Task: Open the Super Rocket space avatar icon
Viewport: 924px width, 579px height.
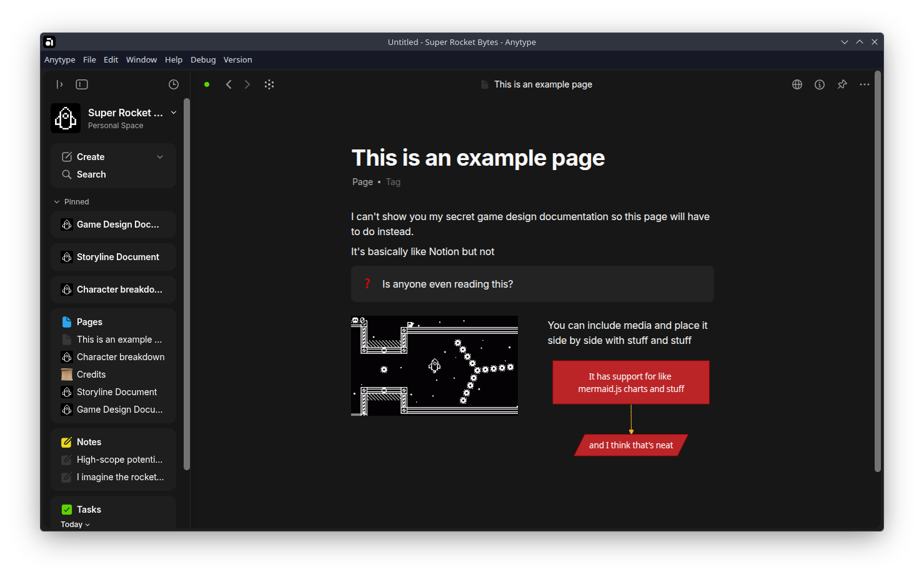Action: pyautogui.click(x=65, y=118)
